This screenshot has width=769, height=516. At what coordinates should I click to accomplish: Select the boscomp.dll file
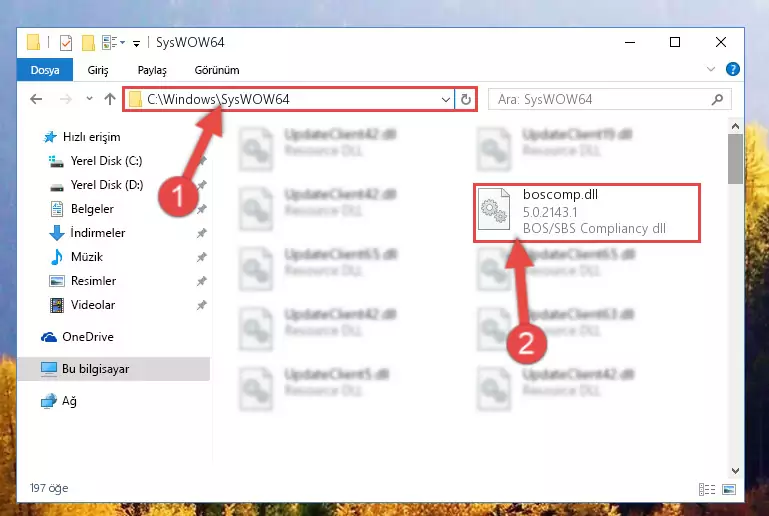[x=587, y=212]
